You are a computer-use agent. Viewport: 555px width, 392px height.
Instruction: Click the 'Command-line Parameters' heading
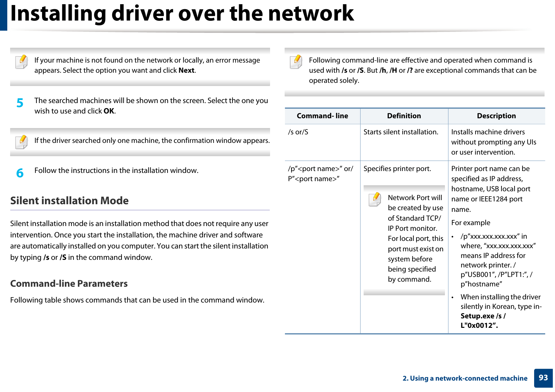pos(69,284)
